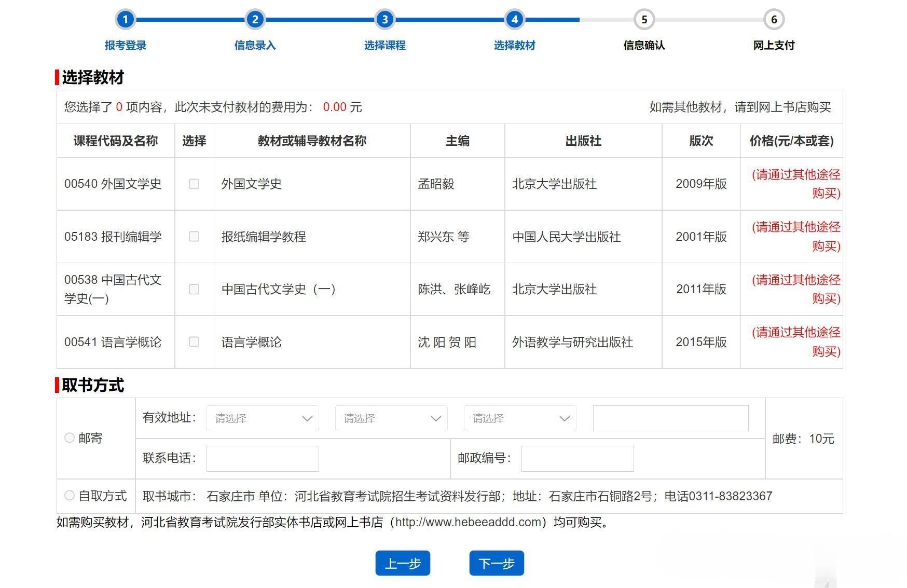Select the 自取方式 pickup radio button
Viewport: 907px width, 588px height.
point(69,496)
